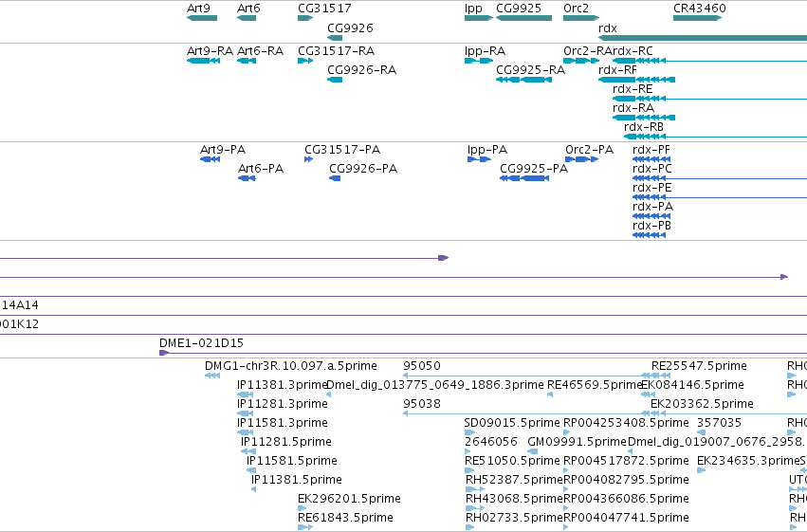Click the RE25547.5prime EST label
Viewport: 807px width, 532px height.
pos(699,366)
